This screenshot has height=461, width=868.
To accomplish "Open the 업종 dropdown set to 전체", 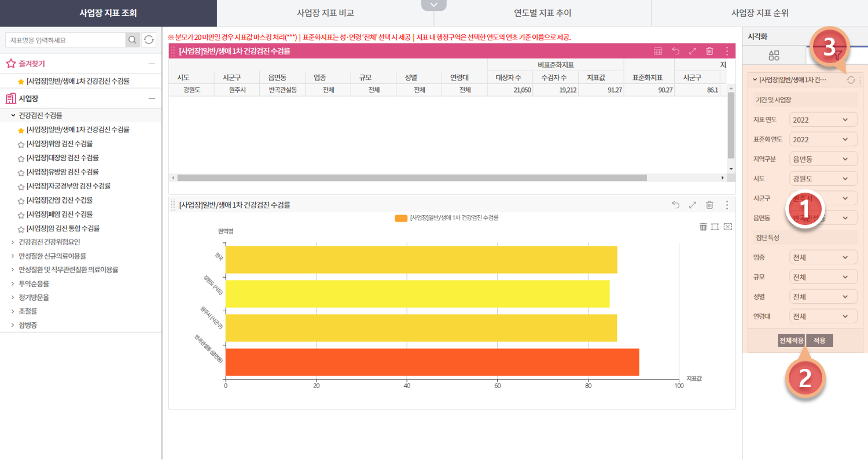I will [x=823, y=257].
